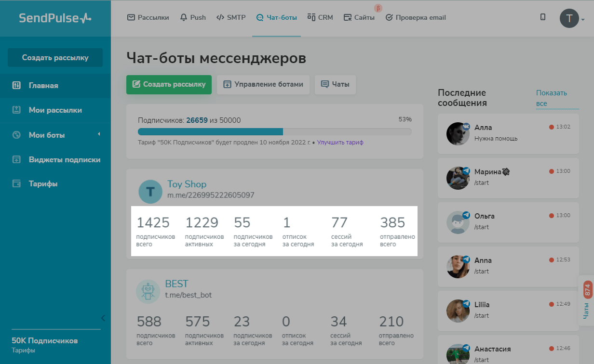Open the message from Марина
Image resolution: width=594 pixels, height=364 pixels.
508,178
